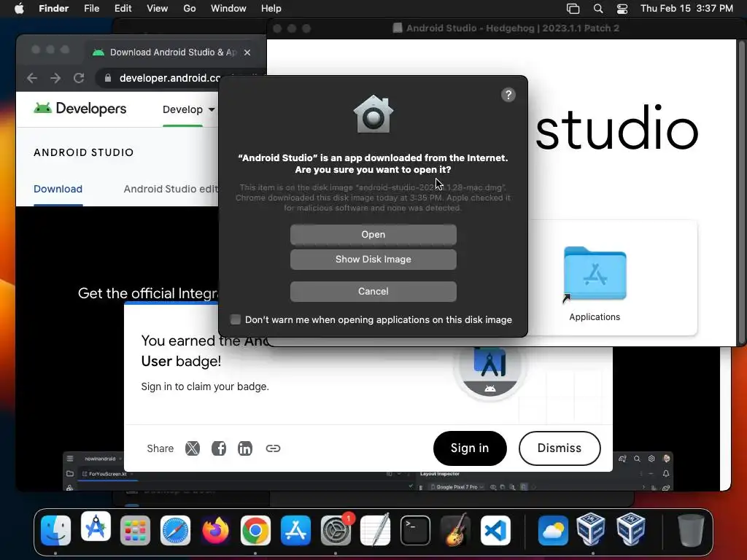The image size is (747, 560).
Task: Open the Finder menu
Action: tap(53, 9)
